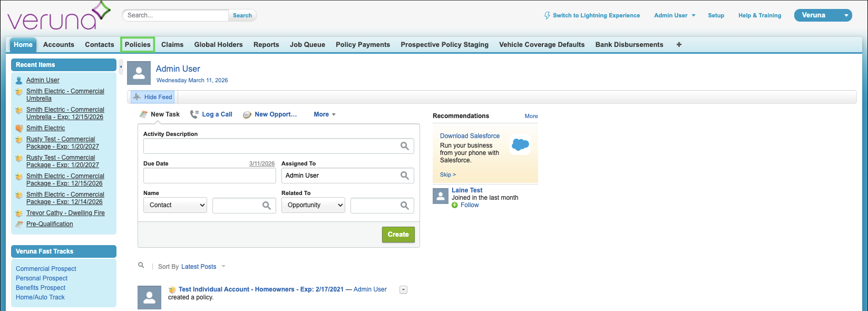Open Benefits Prospect fast track
The width and height of the screenshot is (868, 311).
coord(41,288)
